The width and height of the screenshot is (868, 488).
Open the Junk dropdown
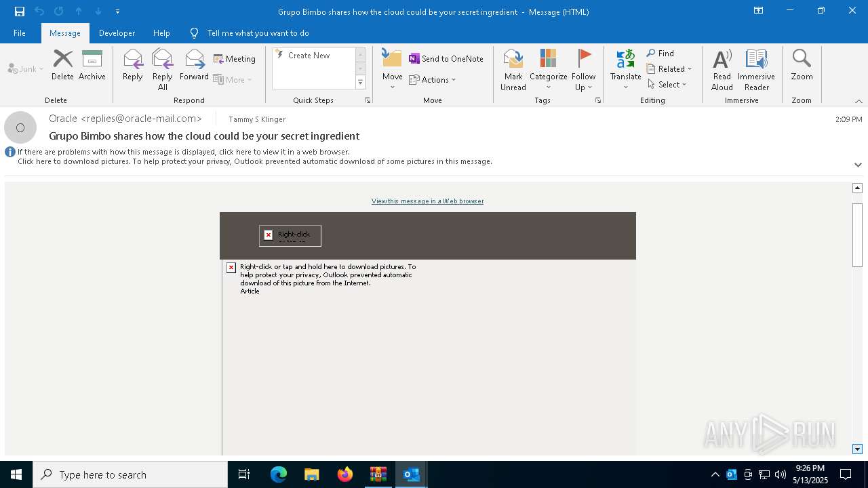coord(26,68)
